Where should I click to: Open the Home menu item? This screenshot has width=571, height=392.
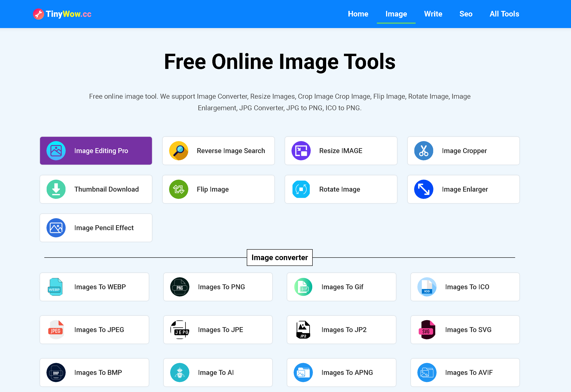click(358, 14)
